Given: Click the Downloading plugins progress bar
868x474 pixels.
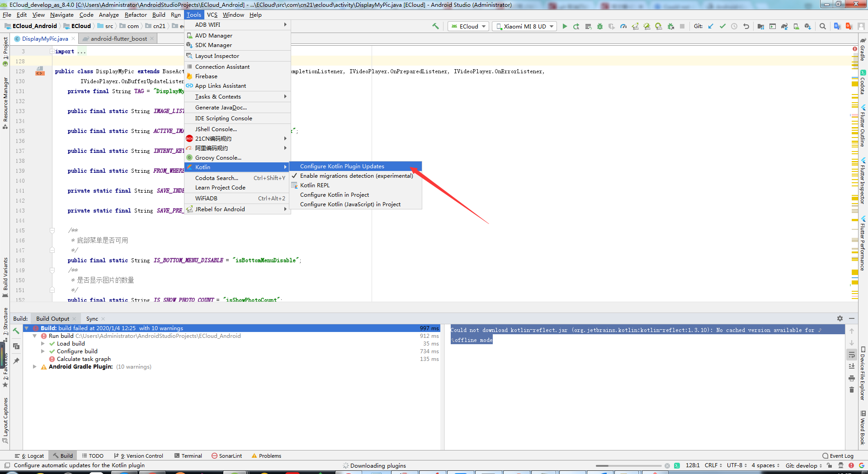Looking at the screenshot, I should click(630, 465).
